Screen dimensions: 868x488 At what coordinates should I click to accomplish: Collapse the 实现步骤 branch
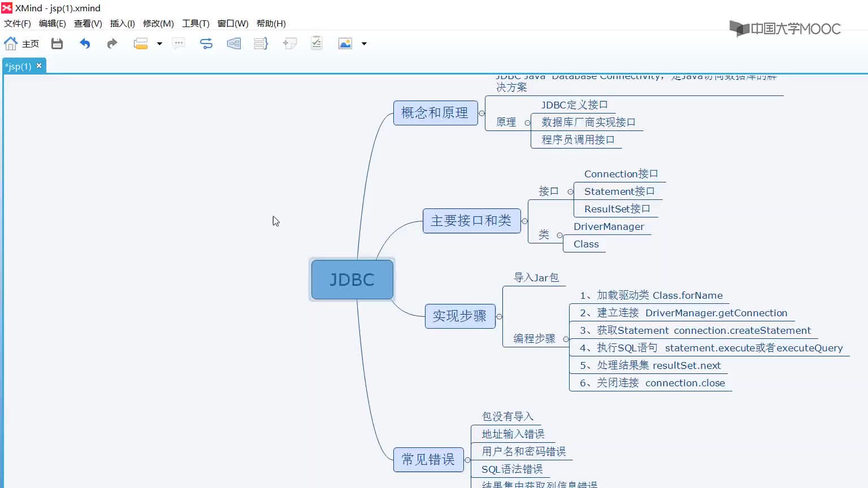click(x=499, y=316)
